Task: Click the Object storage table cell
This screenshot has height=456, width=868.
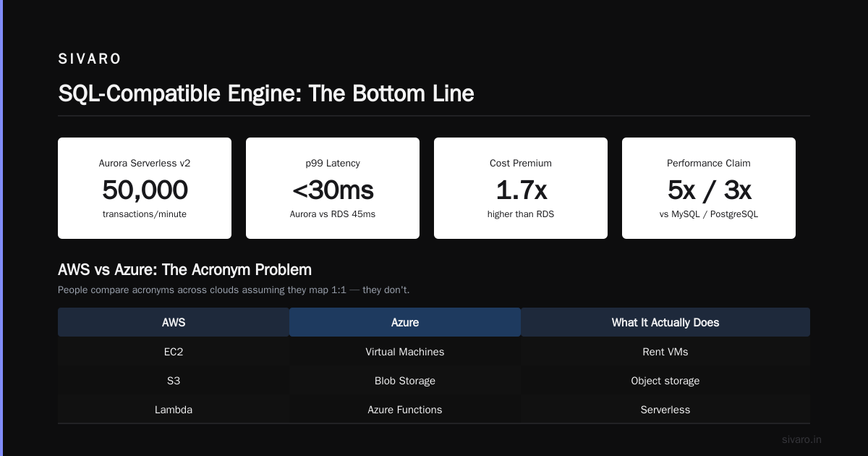Action: 665,381
